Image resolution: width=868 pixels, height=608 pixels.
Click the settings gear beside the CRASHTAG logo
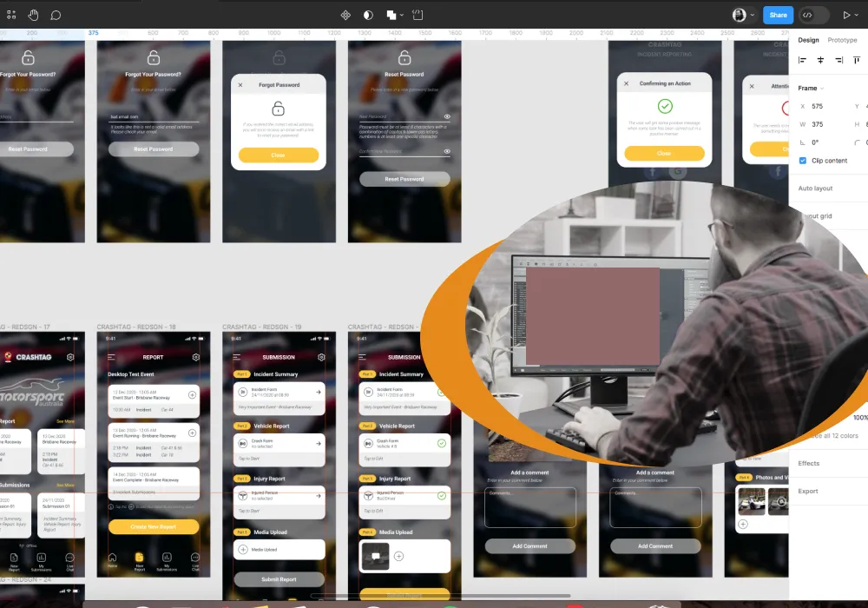click(x=70, y=357)
